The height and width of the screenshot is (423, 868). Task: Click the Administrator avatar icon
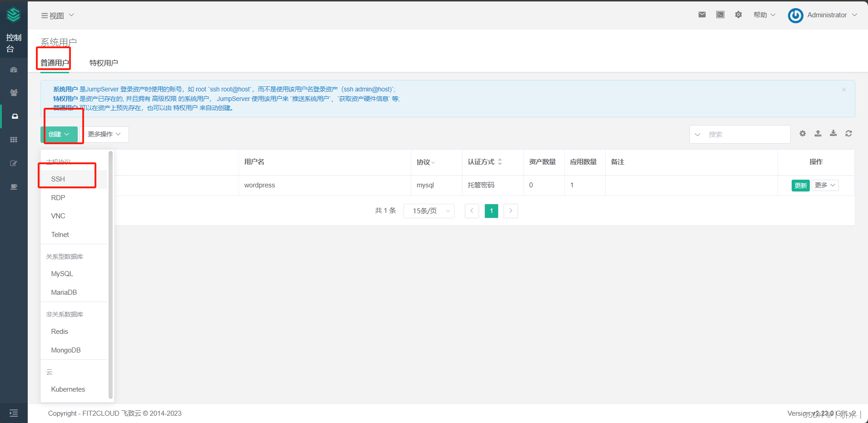(x=796, y=15)
